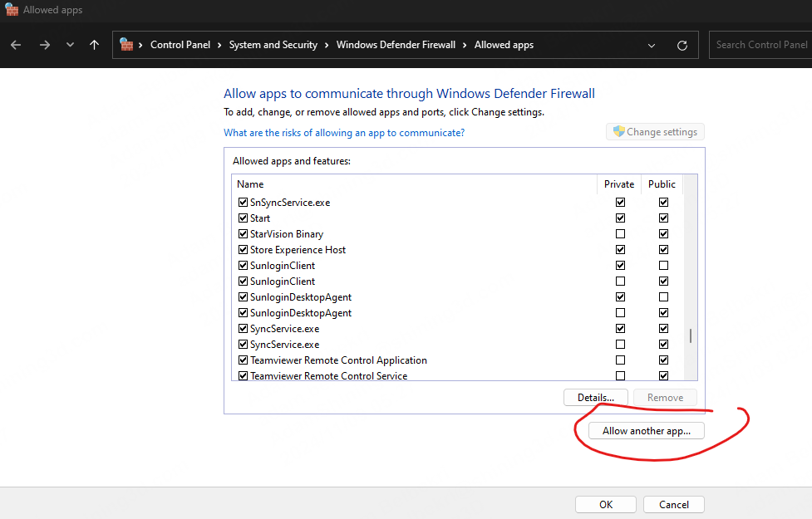Expand chevron after System and Security breadcrumb
The image size is (812, 519).
point(327,45)
